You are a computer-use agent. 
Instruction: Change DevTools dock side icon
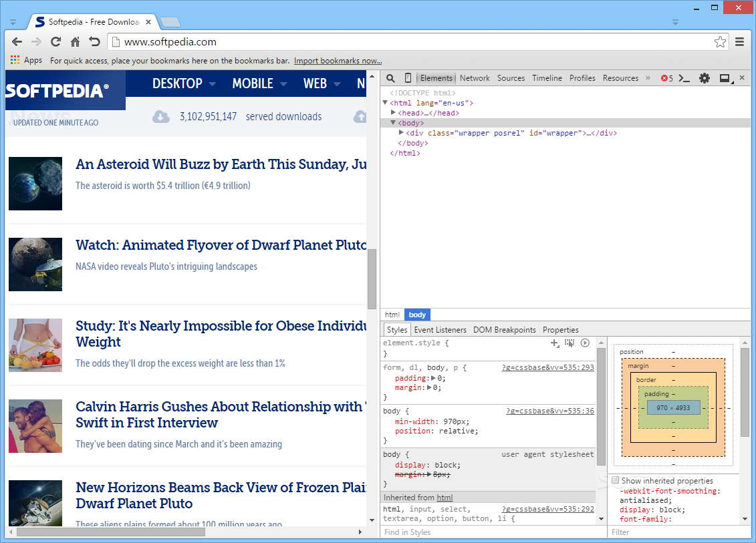pyautogui.click(x=725, y=78)
